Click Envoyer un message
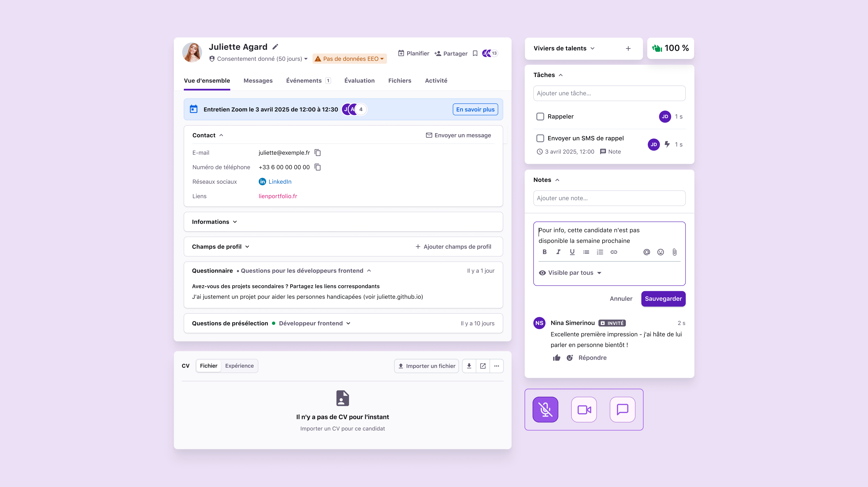This screenshot has height=487, width=868. 458,135
